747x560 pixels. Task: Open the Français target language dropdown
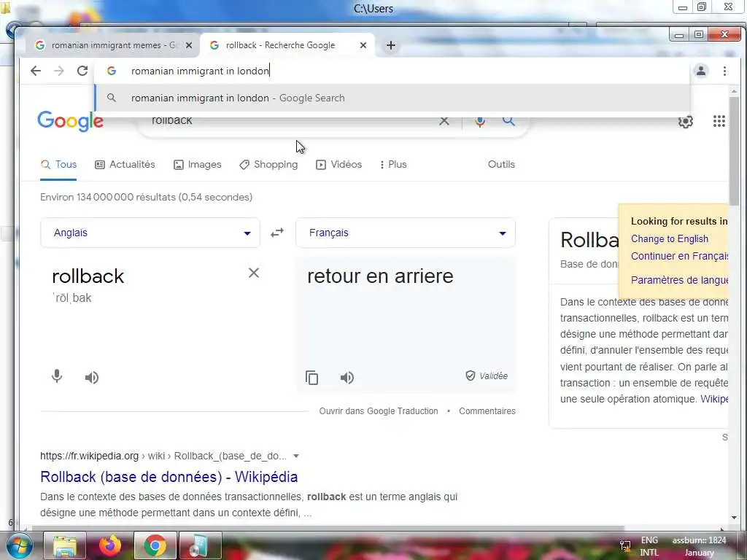[x=406, y=233]
